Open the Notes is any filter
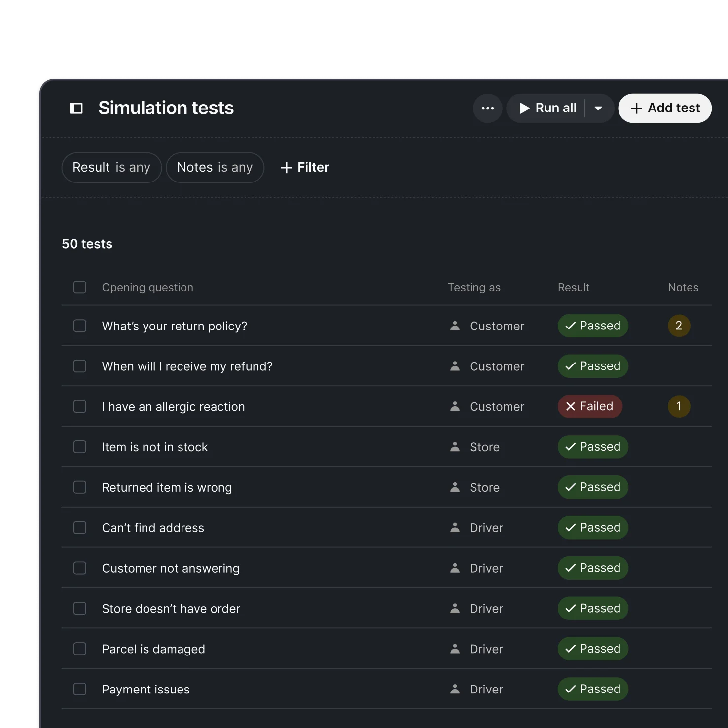 point(215,167)
